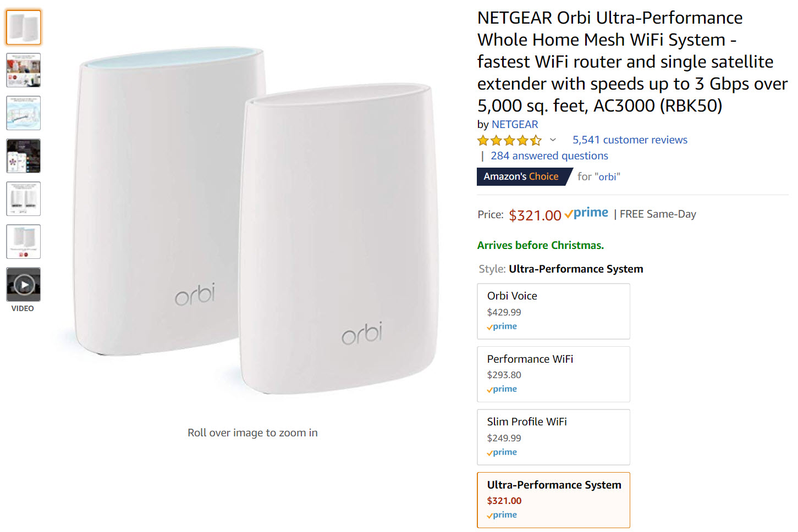Click the main Orbi product image
The height and width of the screenshot is (532, 798).
coord(253,220)
